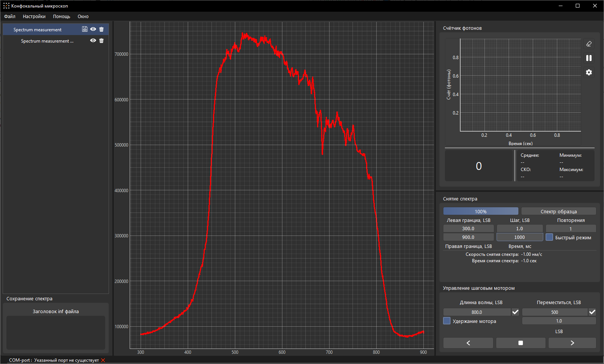Hide the nested Spectrum measurement curve
Image resolution: width=604 pixels, height=364 pixels.
93,41
